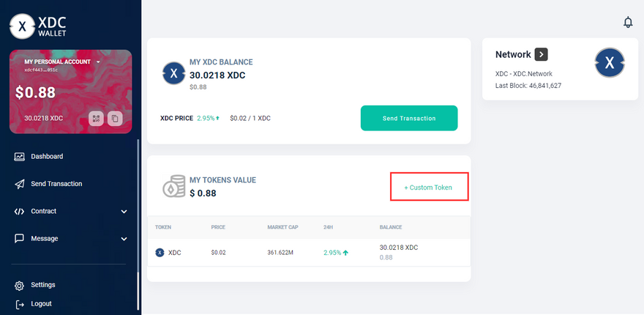Image resolution: width=644 pixels, height=315 pixels.
Task: Log out of the wallet
Action: 41,303
